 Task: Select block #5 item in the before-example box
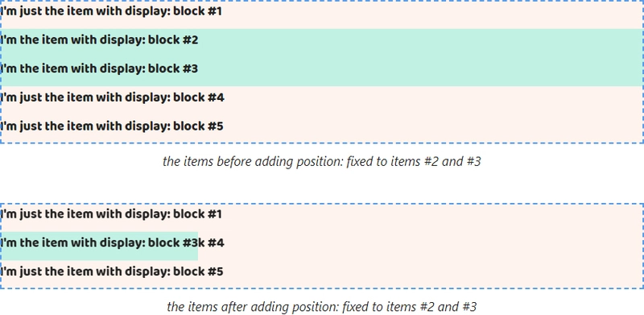tap(113, 126)
